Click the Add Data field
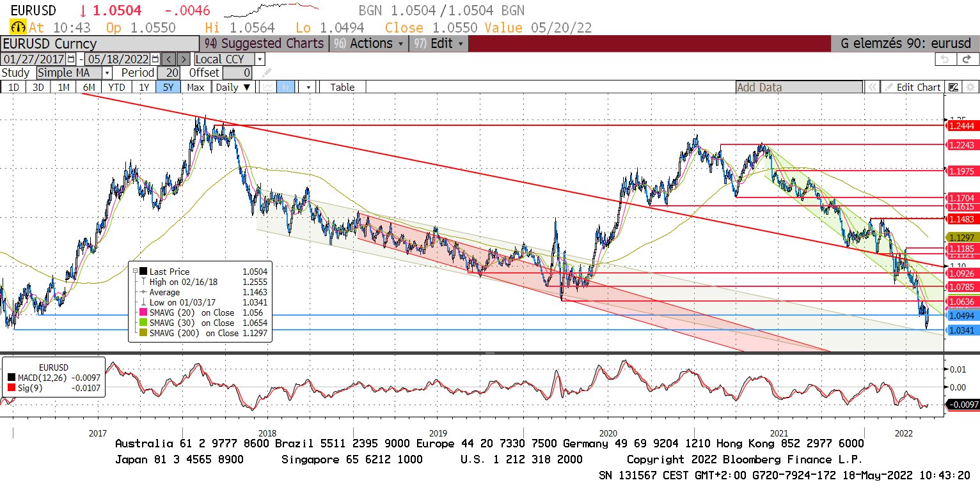The height and width of the screenshot is (494, 980). coord(799,87)
